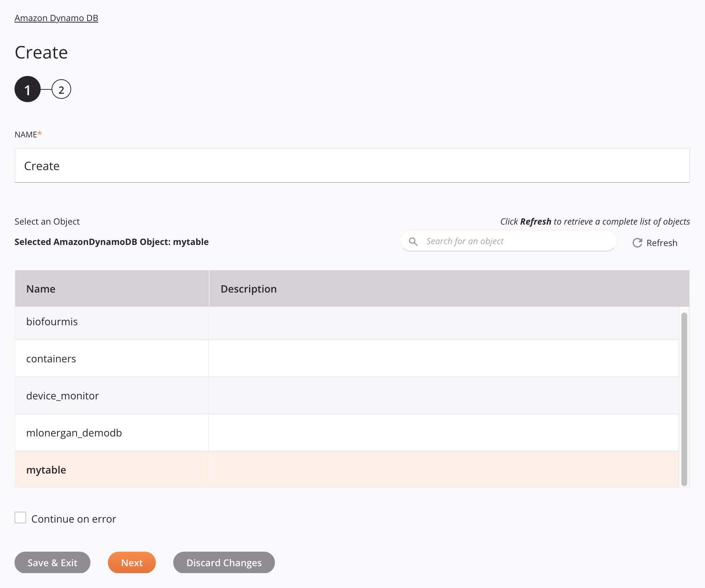Viewport: 705px width, 588px height.
Task: Click the search magnifier icon
Action: 414,241
